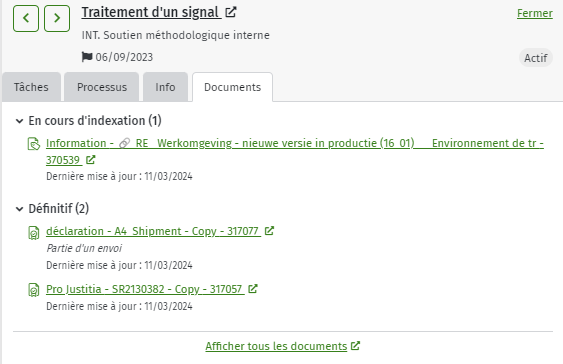Open external link icon beside Traitement d'un signal
This screenshot has width=563, height=364.
pyautogui.click(x=231, y=12)
